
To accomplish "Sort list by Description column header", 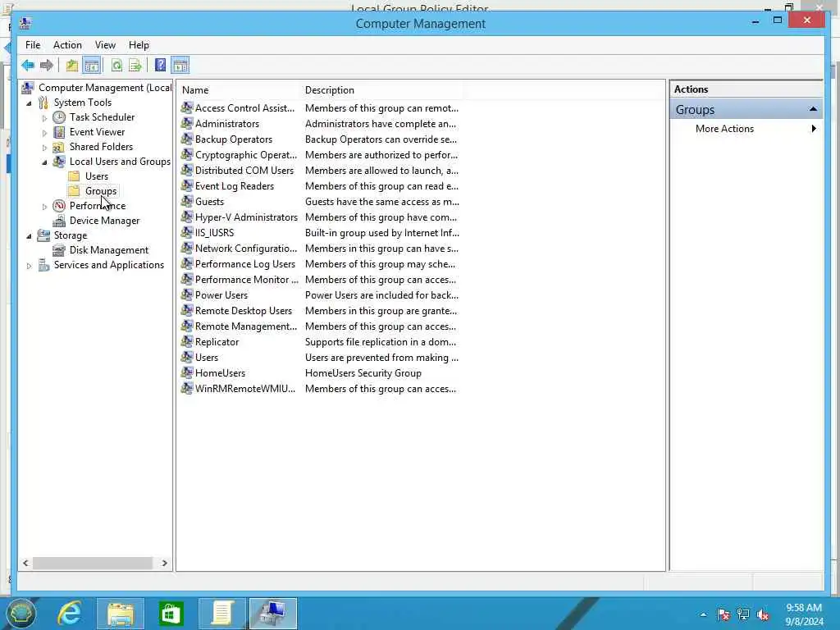I will [382, 90].
